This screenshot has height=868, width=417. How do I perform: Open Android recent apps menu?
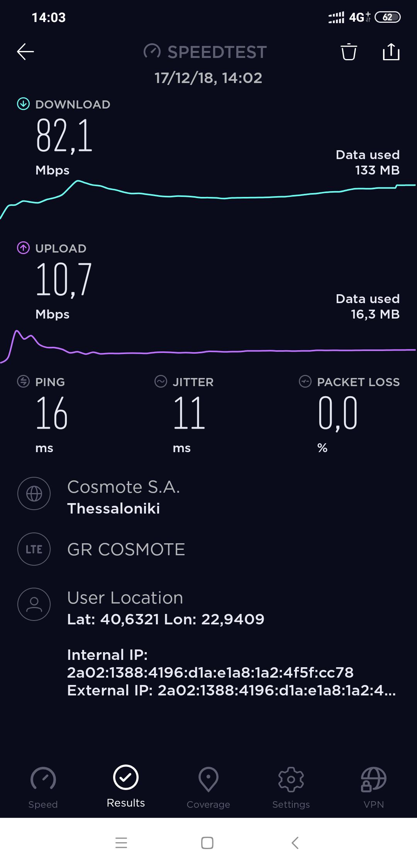pyautogui.click(x=121, y=843)
